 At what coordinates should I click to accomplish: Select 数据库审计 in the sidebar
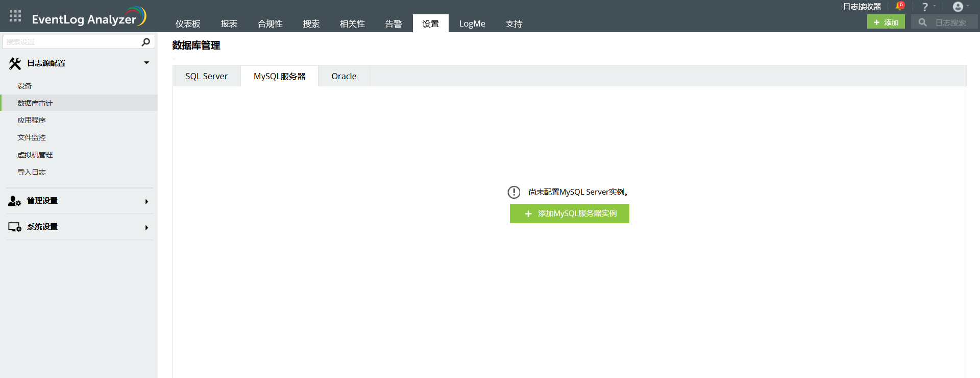coord(79,103)
